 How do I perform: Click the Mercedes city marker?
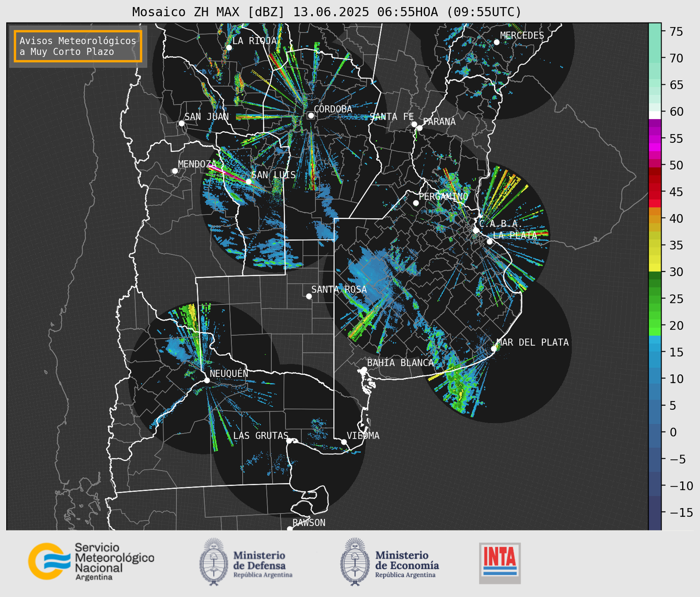(x=497, y=42)
